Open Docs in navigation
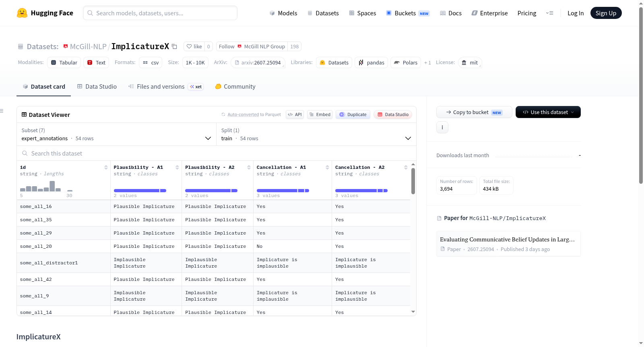Viewport: 644px width, 347px height. tap(451, 13)
